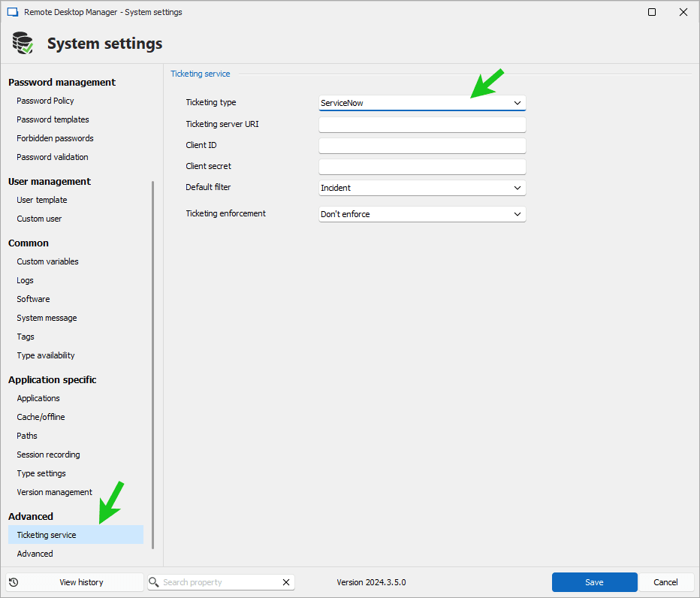Viewport: 700px width, 598px height.
Task: Clear the search property field with X
Action: click(x=285, y=582)
